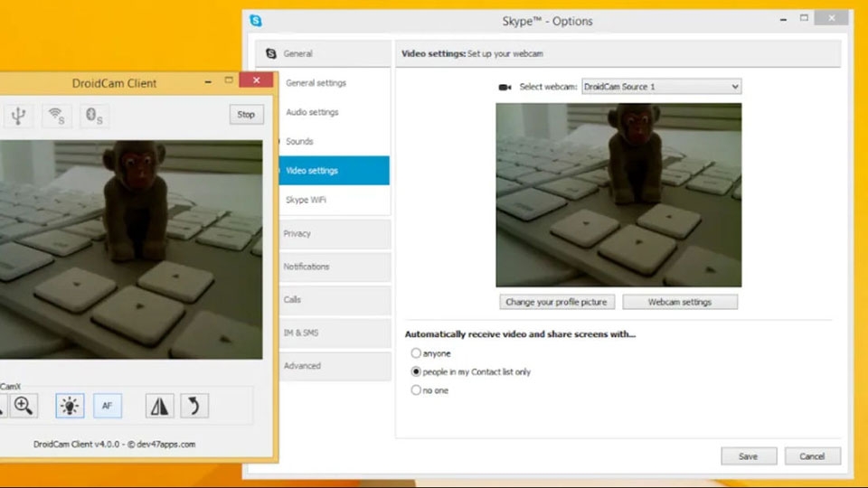This screenshot has width=868, height=488.
Task: Close the Skype Options window
Action: (832, 18)
